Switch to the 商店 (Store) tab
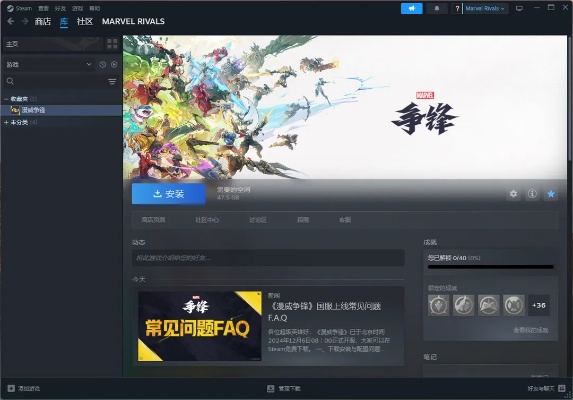 pyautogui.click(x=42, y=21)
